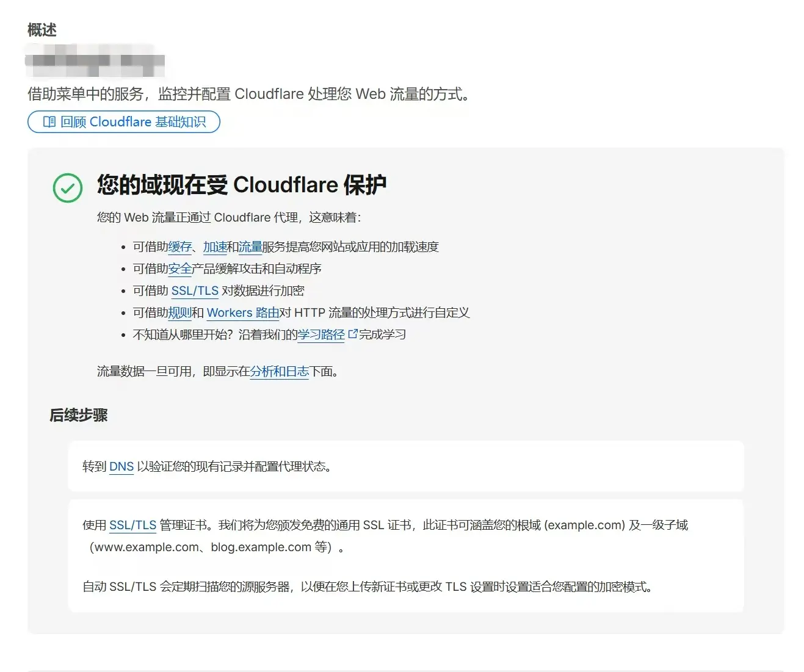The height and width of the screenshot is (672, 804).
Task: Click the book icon in the Cloudflare 基础知识 button
Action: [x=49, y=122]
